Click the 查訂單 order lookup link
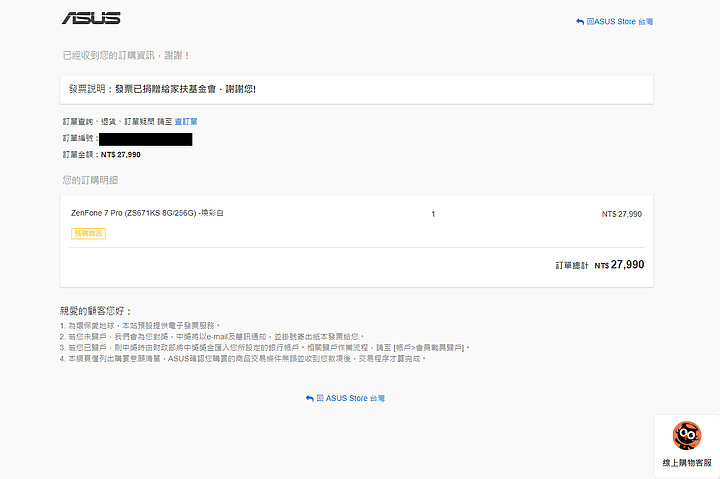 pyautogui.click(x=186, y=122)
